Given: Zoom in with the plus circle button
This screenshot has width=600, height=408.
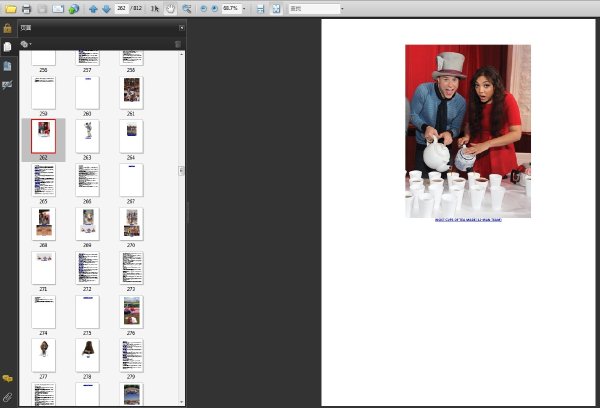Looking at the screenshot, I should pyautogui.click(x=215, y=8).
